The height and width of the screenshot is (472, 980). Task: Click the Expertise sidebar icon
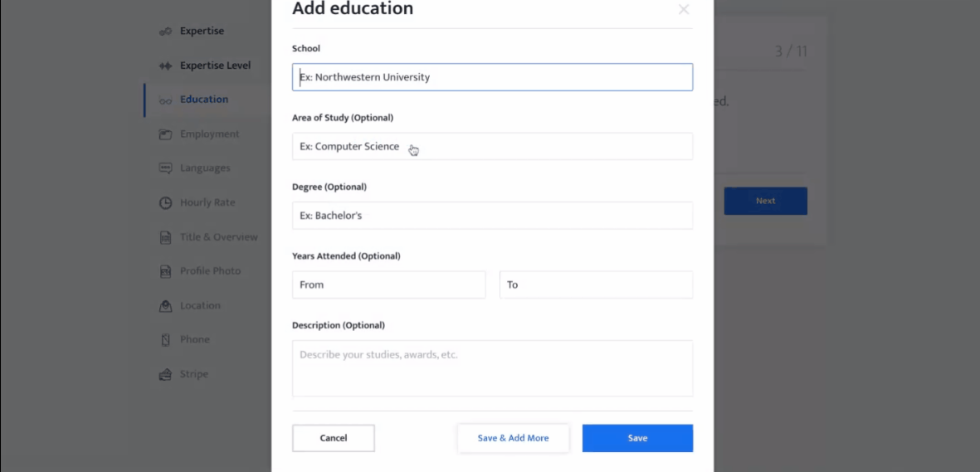[x=165, y=32]
